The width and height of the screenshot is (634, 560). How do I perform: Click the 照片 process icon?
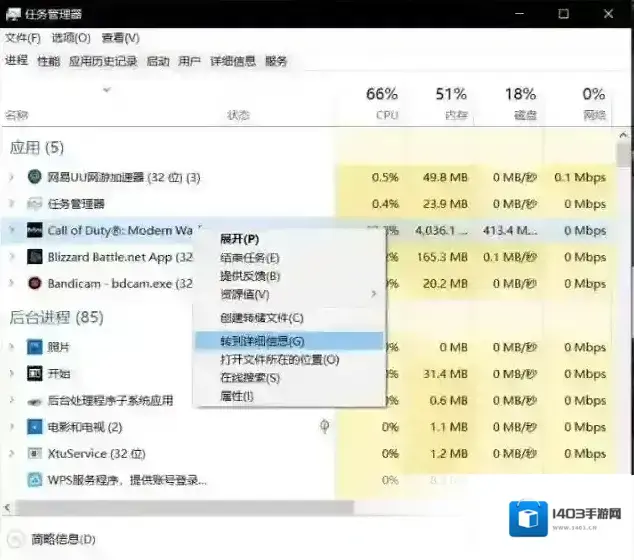click(34, 347)
